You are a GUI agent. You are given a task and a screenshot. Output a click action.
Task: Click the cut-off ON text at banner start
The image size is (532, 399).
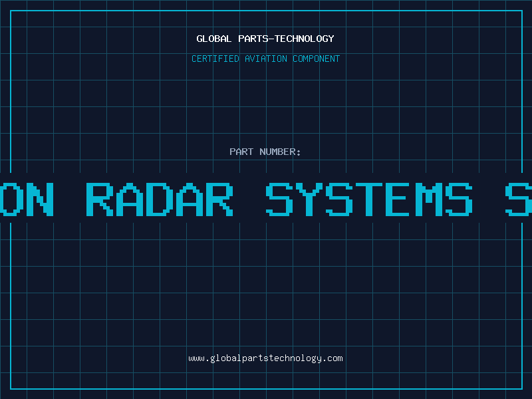[27, 199]
